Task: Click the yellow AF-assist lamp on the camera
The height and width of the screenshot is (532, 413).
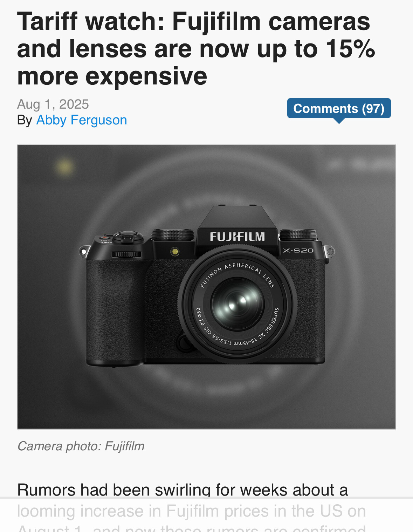Action: [x=175, y=251]
